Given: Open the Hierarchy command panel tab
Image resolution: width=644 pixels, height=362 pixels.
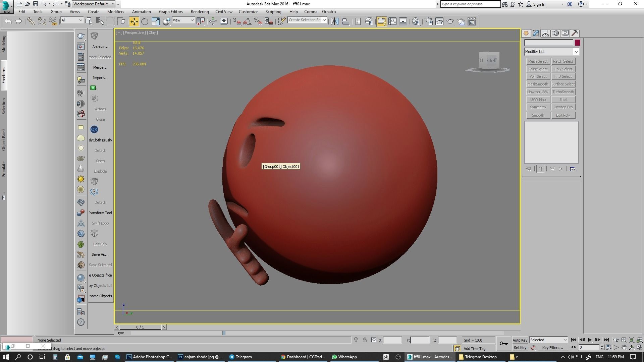Looking at the screenshot, I should pyautogui.click(x=545, y=33).
